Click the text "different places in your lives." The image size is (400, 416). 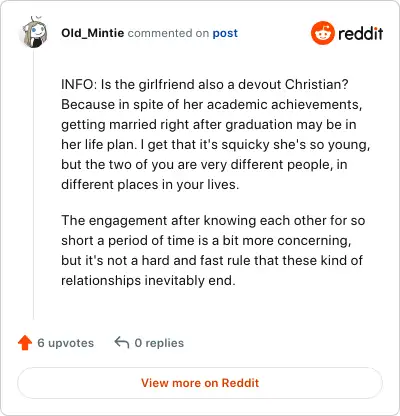coord(150,185)
